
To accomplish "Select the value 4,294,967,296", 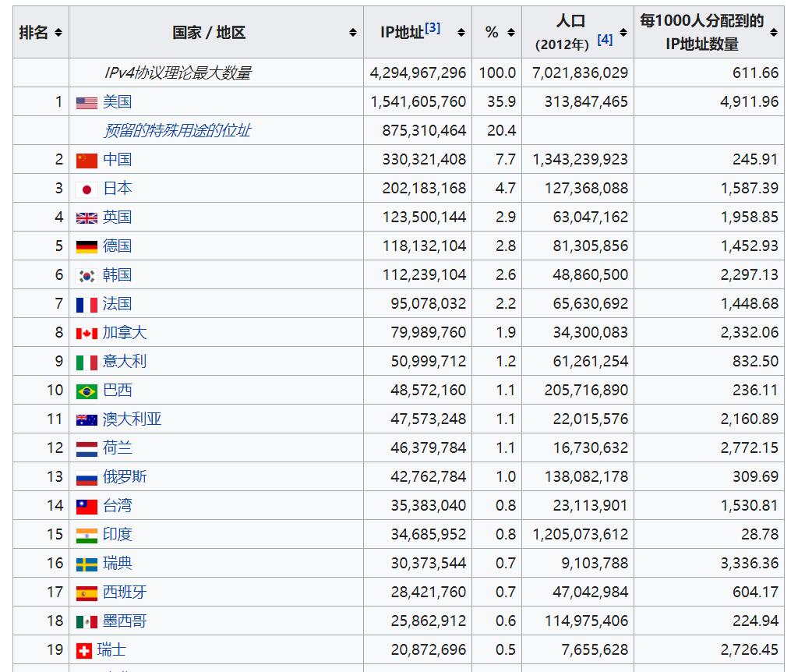I will (x=418, y=73).
